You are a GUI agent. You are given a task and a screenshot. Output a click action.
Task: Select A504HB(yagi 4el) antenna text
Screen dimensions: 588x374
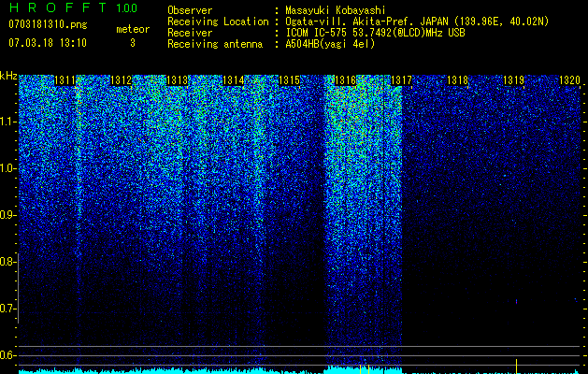(x=330, y=44)
